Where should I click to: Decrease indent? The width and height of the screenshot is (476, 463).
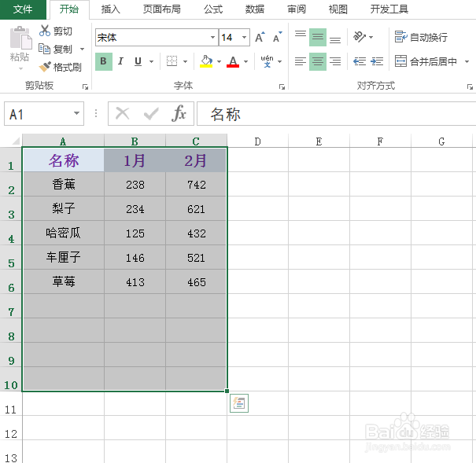360,61
